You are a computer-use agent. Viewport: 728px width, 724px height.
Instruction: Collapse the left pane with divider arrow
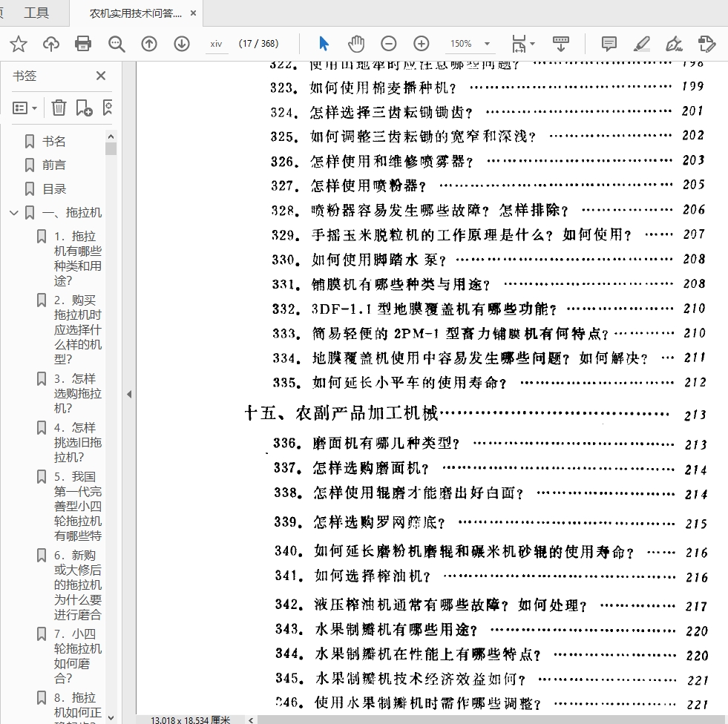(129, 394)
